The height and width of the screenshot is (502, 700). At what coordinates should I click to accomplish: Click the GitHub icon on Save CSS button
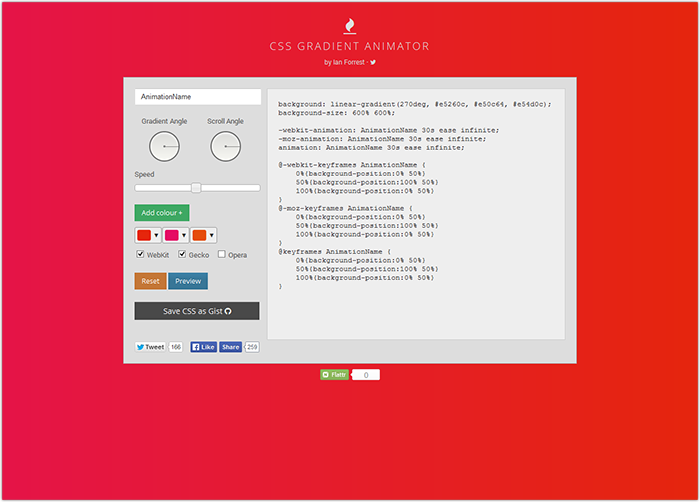(228, 311)
